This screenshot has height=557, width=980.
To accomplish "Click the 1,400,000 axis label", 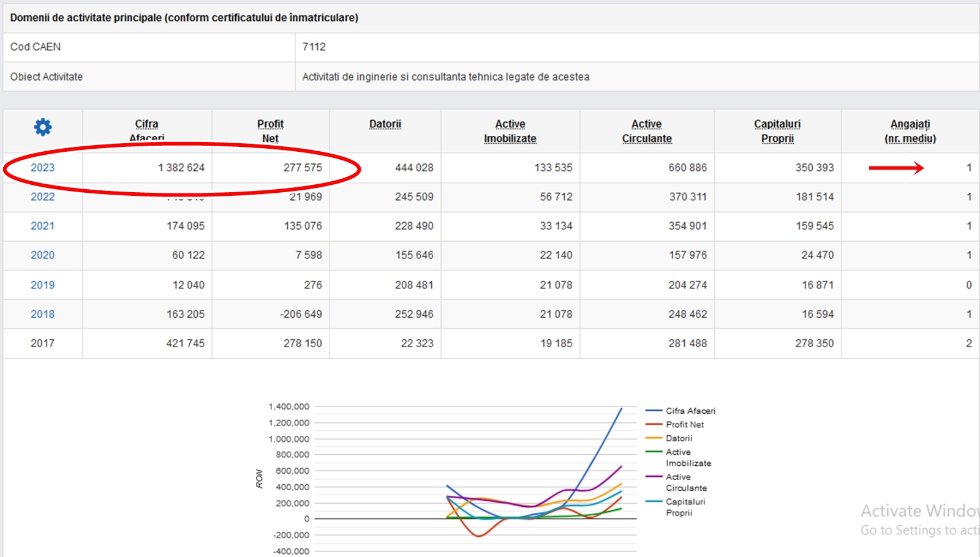I will pos(288,406).
